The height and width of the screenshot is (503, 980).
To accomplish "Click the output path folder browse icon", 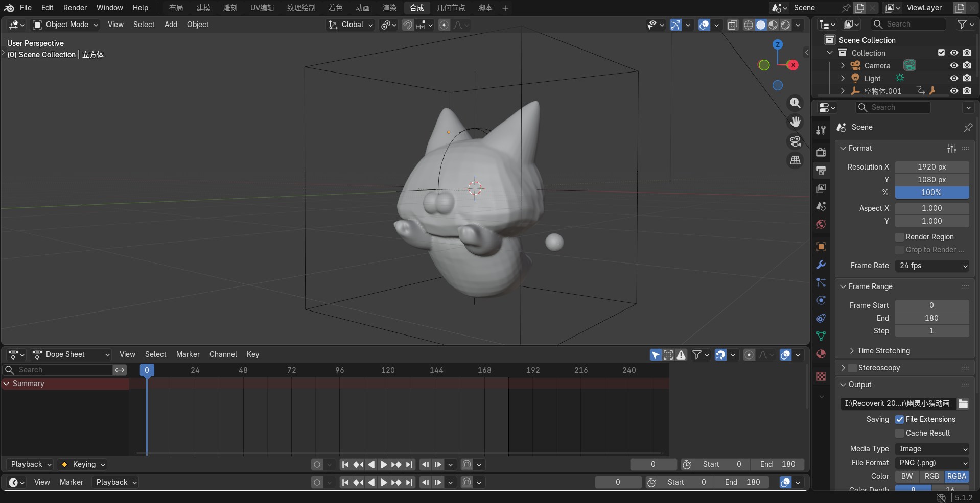I will click(x=963, y=403).
